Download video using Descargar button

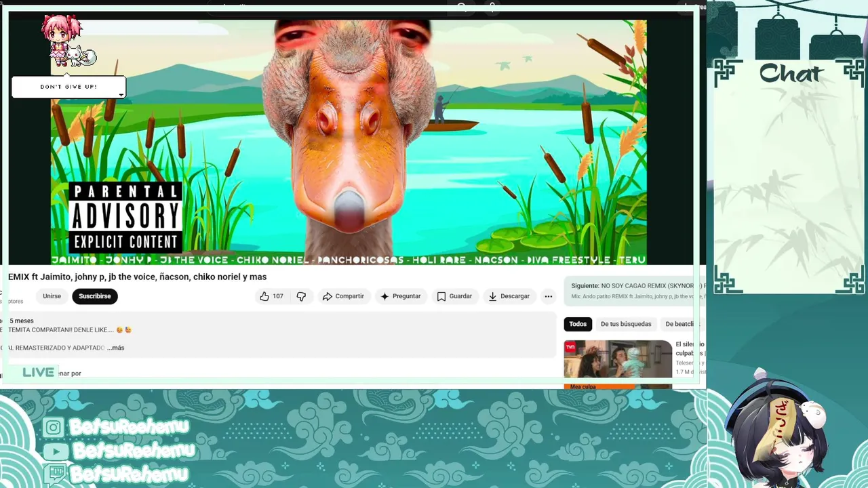pos(509,296)
